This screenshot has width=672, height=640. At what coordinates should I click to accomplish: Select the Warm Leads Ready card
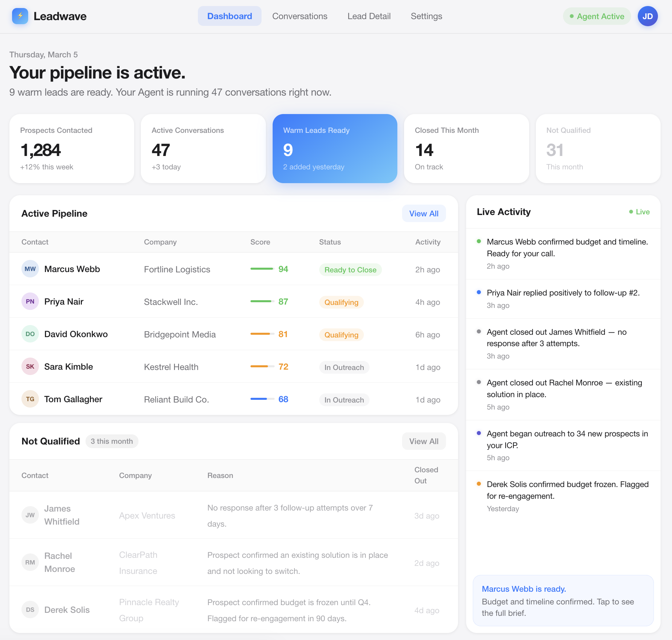[x=335, y=149]
